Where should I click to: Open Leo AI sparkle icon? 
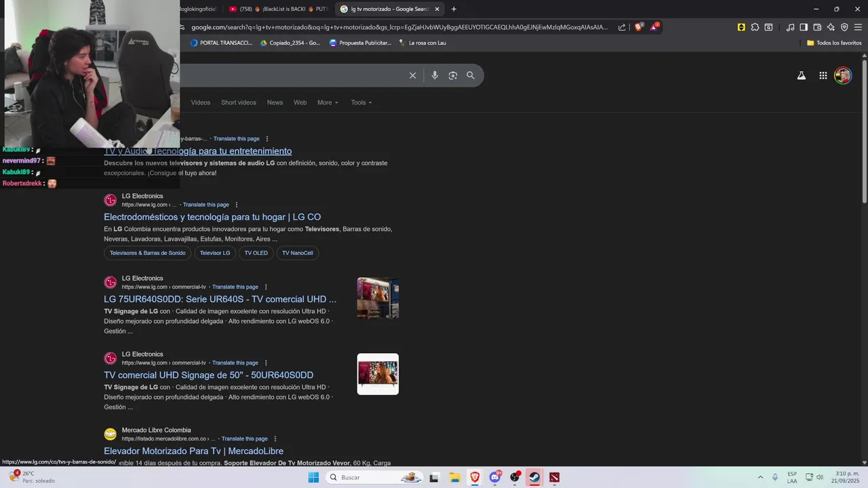tap(831, 27)
